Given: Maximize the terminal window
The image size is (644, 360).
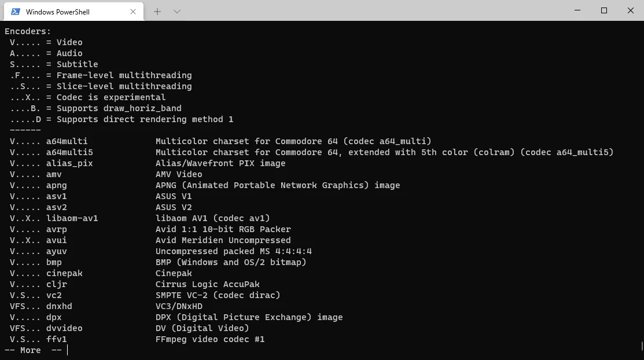Looking at the screenshot, I should pos(604,10).
